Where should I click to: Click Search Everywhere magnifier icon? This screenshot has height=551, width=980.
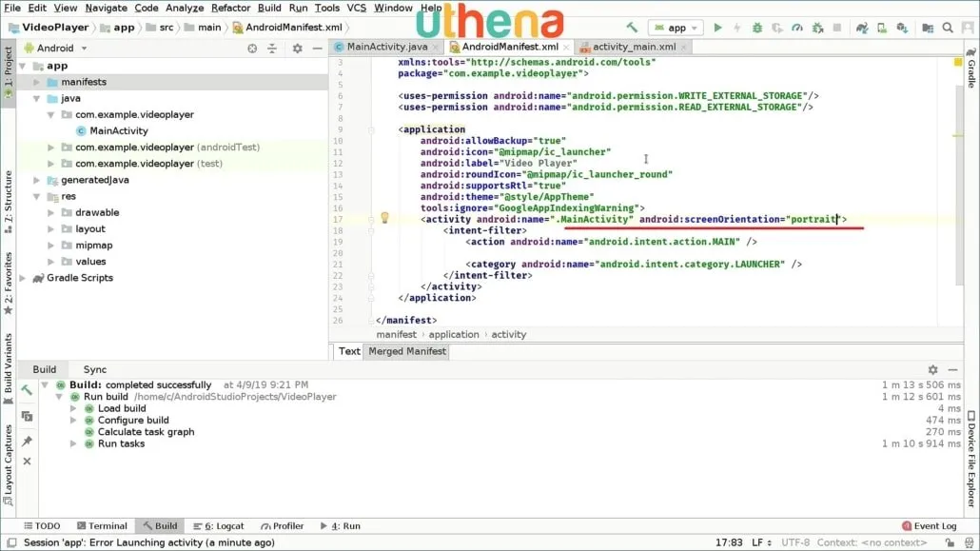point(948,28)
